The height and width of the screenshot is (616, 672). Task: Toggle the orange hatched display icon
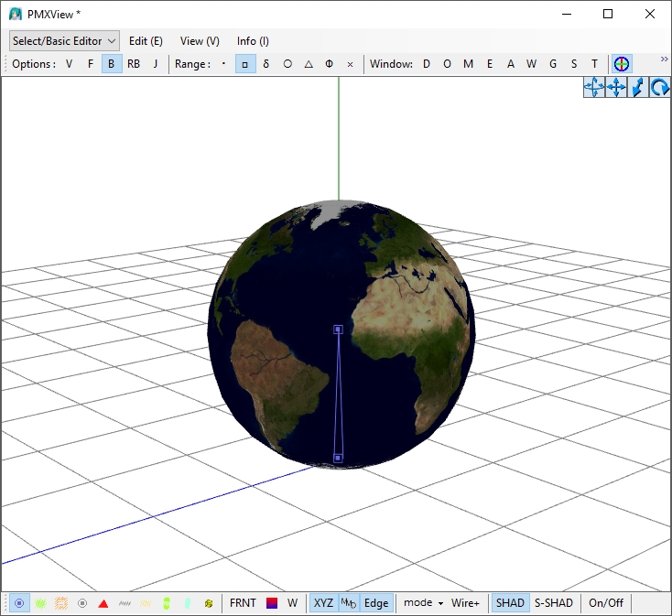point(61,603)
